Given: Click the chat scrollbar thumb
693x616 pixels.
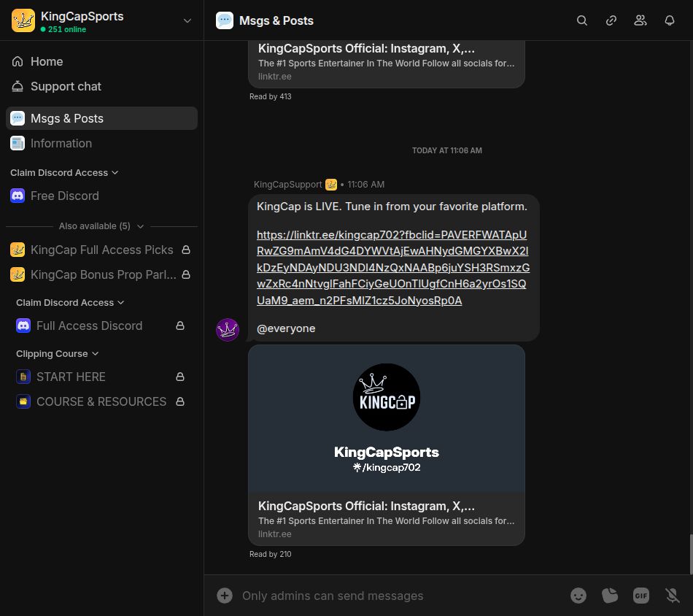Looking at the screenshot, I should tap(691, 555).
